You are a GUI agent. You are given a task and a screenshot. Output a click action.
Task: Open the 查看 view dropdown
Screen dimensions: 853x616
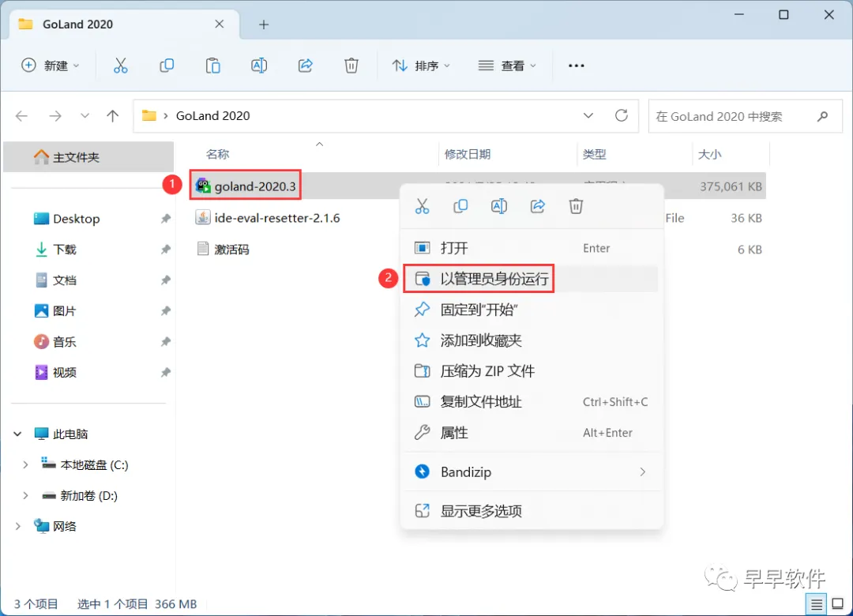click(507, 66)
